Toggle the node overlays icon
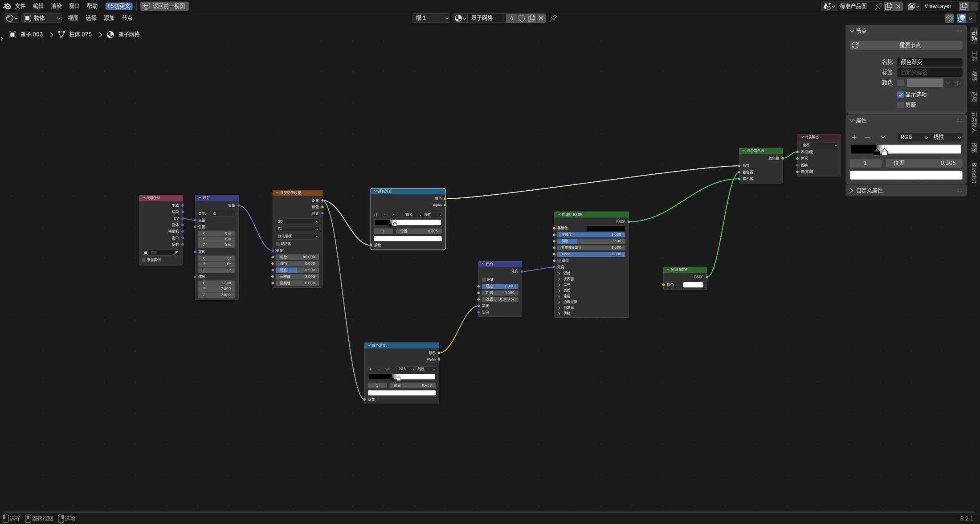This screenshot has width=980, height=524. point(961,18)
